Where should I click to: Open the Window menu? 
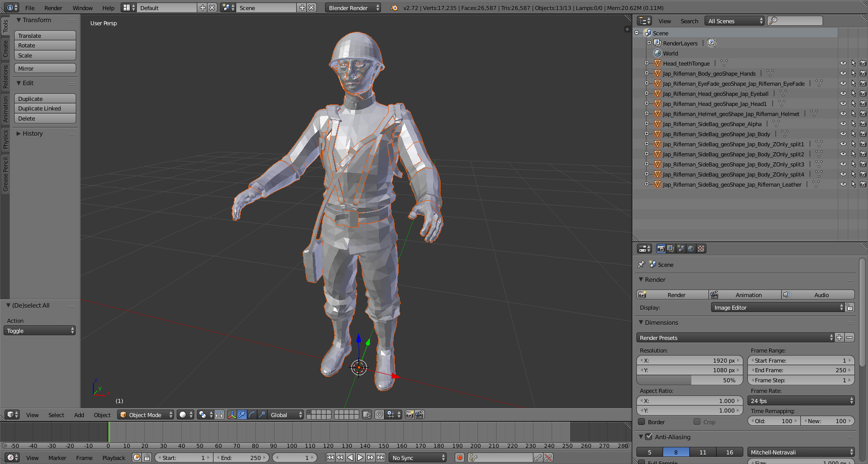82,8
